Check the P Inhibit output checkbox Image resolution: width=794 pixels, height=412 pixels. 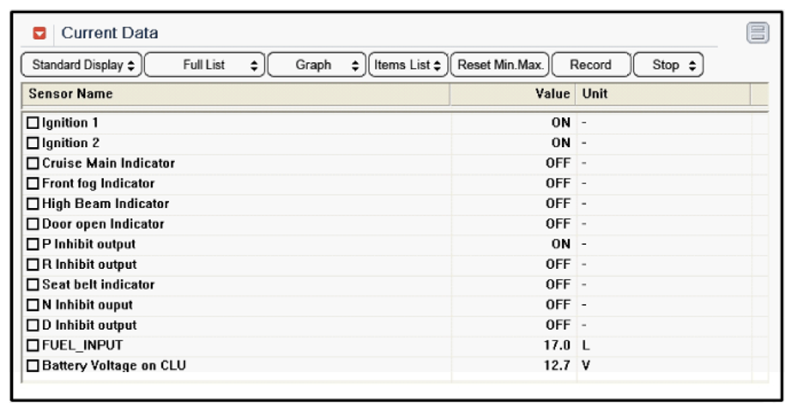click(x=33, y=244)
